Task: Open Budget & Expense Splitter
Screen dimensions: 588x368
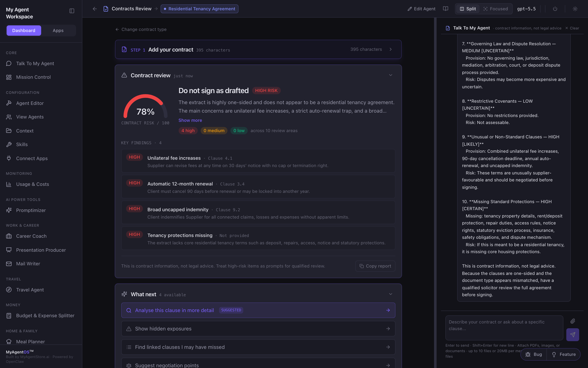Action: coord(41,316)
